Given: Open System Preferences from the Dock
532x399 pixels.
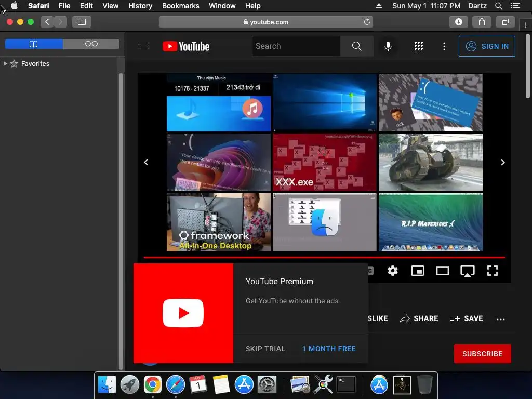Looking at the screenshot, I should (x=267, y=385).
